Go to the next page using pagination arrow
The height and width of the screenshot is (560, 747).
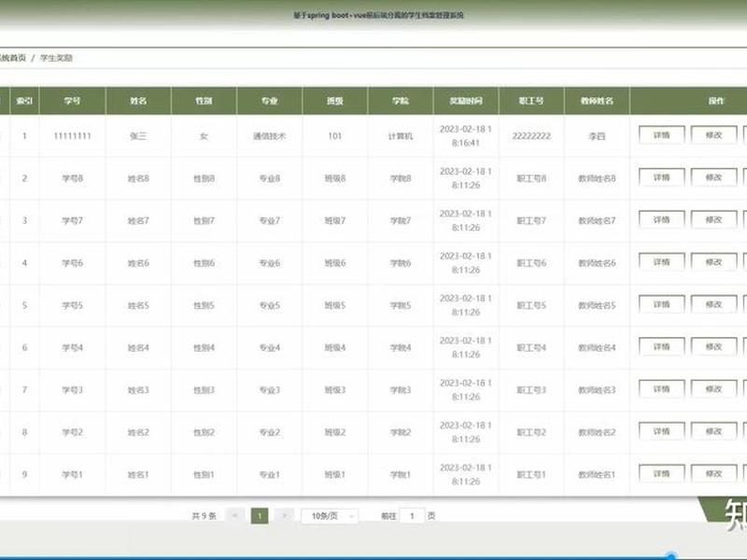tap(285, 516)
